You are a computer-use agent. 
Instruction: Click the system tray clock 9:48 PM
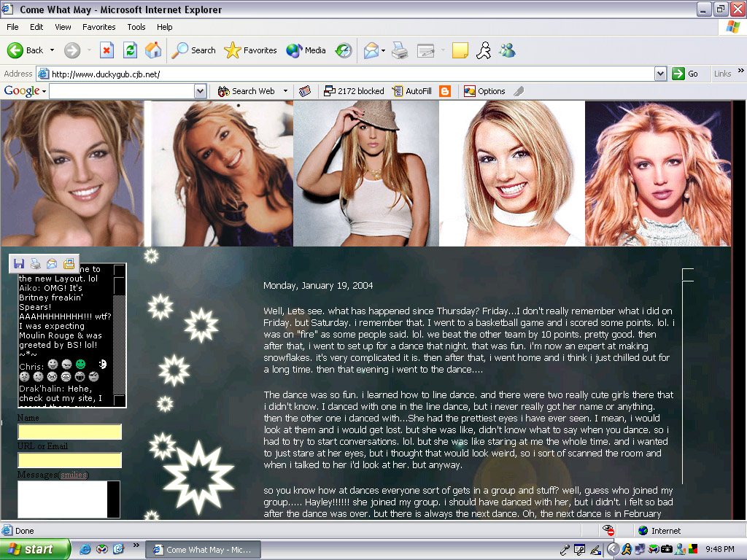click(x=720, y=549)
